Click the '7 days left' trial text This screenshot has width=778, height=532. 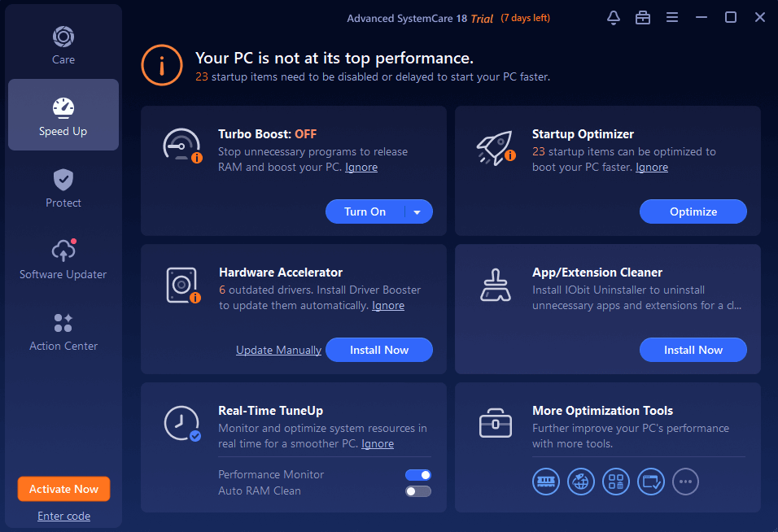click(x=525, y=18)
